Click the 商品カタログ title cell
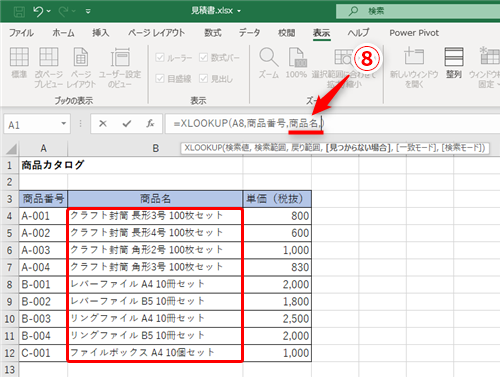Viewport: 500px width, 377px height. (43, 165)
